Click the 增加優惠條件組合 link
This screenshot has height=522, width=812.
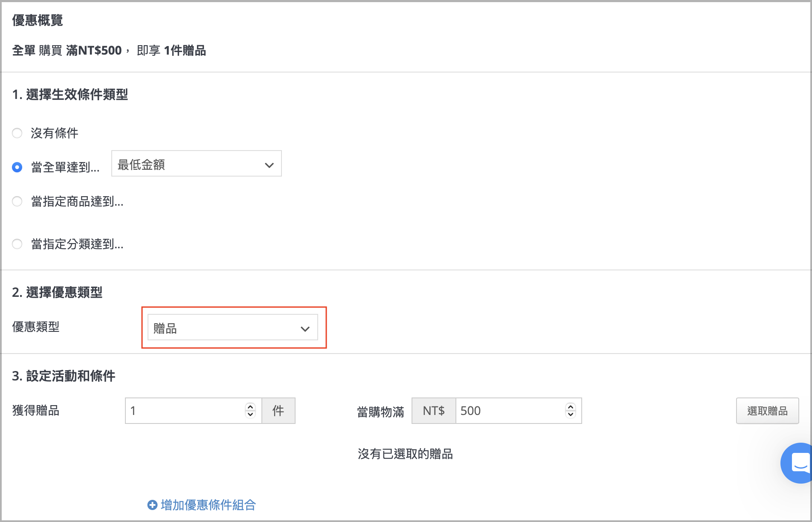[x=208, y=505]
